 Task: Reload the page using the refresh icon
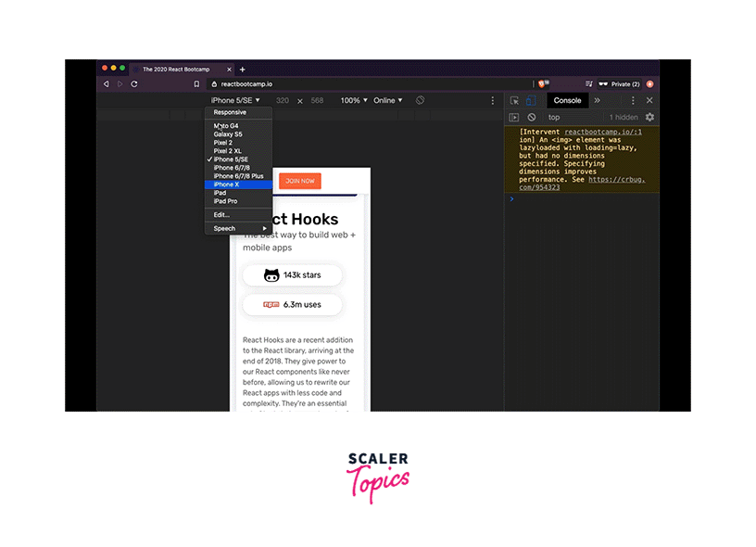click(134, 84)
